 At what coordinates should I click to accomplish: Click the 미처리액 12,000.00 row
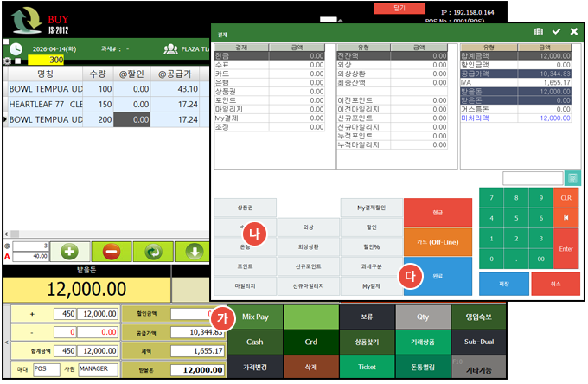(x=515, y=118)
